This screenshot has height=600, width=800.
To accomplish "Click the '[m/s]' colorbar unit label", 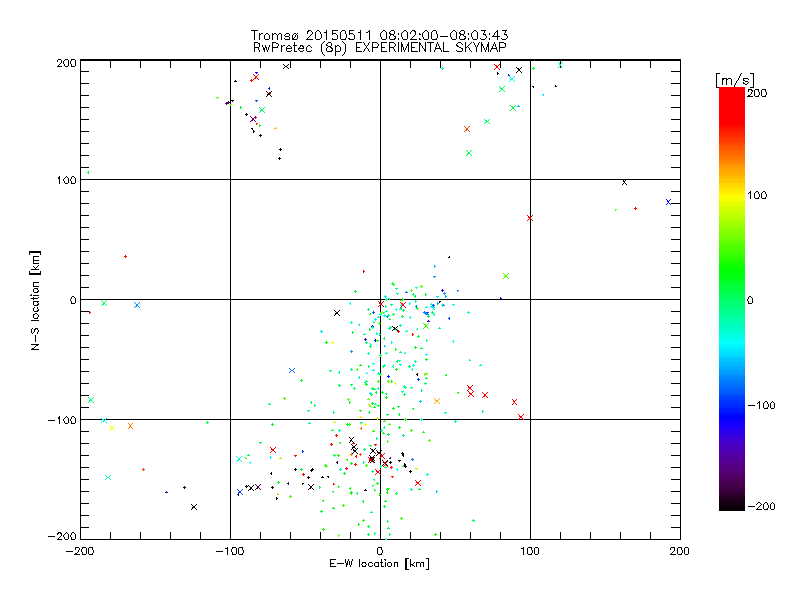I will pyautogui.click(x=735, y=80).
